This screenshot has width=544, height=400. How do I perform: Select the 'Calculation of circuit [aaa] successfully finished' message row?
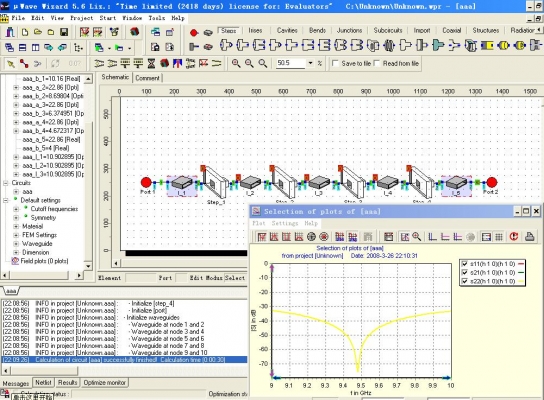(124, 360)
